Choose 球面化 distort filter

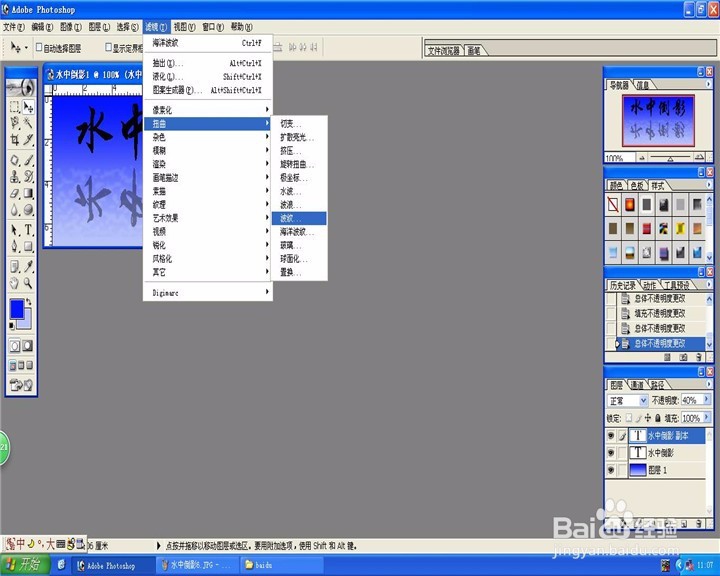pyautogui.click(x=299, y=259)
